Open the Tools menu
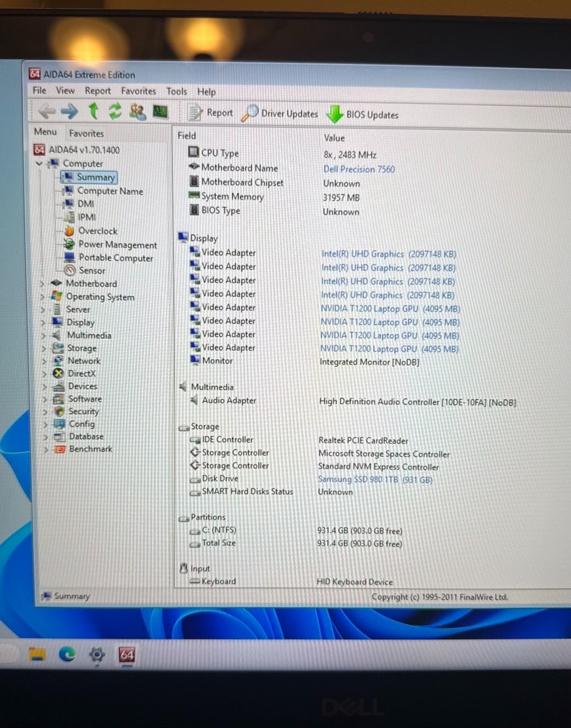The width and height of the screenshot is (571, 728). pyautogui.click(x=176, y=92)
